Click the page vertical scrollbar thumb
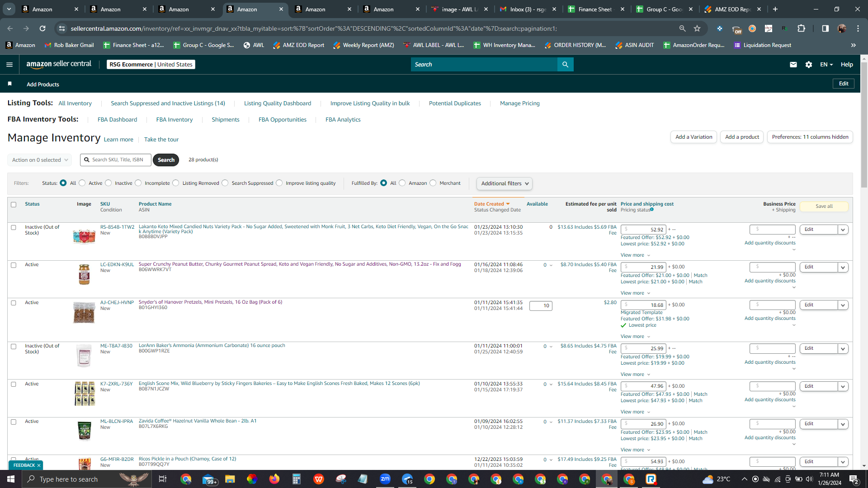The image size is (868, 488). [864, 124]
